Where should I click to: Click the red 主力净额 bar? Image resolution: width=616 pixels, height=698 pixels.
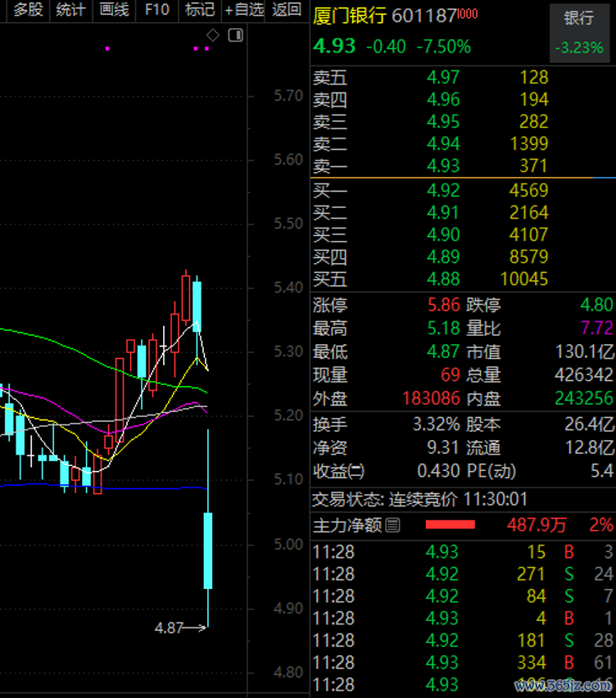pyautogui.click(x=450, y=525)
